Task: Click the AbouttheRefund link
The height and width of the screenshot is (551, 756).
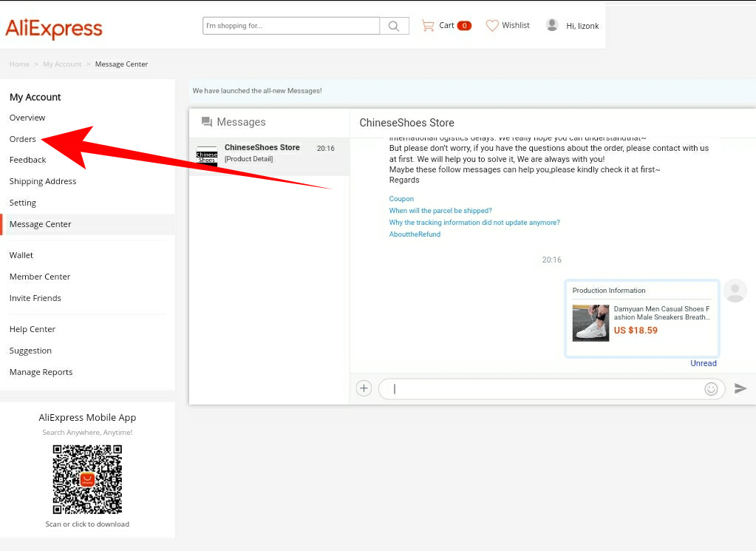Action: tap(415, 234)
